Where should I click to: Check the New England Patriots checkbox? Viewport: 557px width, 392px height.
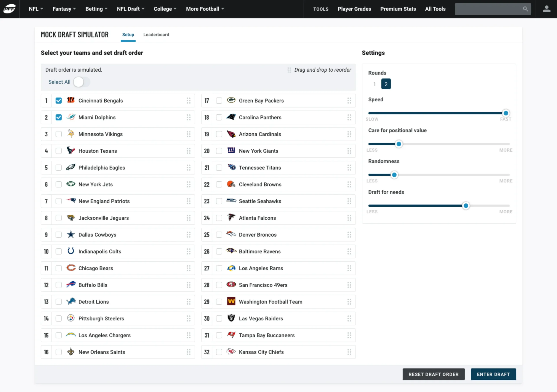(x=59, y=201)
